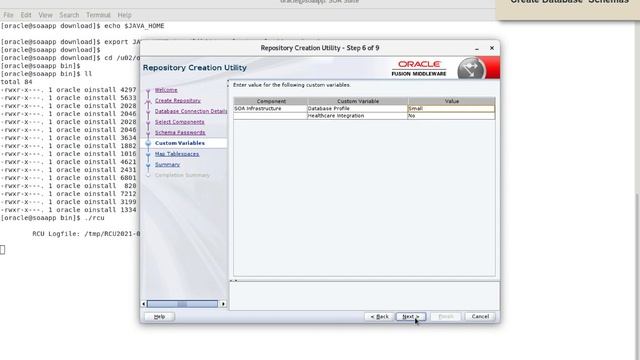Select the Custom Variables step

pos(180,143)
